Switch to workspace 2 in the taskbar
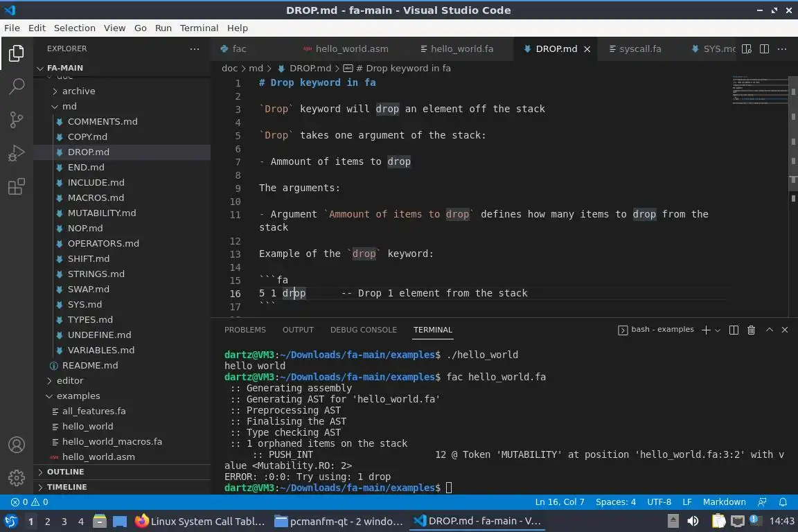This screenshot has width=798, height=532. pyautogui.click(x=47, y=522)
